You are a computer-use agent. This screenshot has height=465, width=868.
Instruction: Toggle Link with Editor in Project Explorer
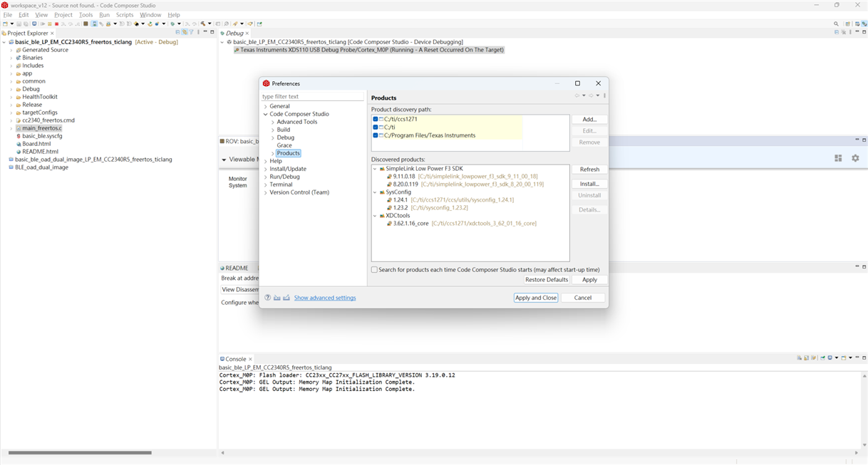click(185, 32)
